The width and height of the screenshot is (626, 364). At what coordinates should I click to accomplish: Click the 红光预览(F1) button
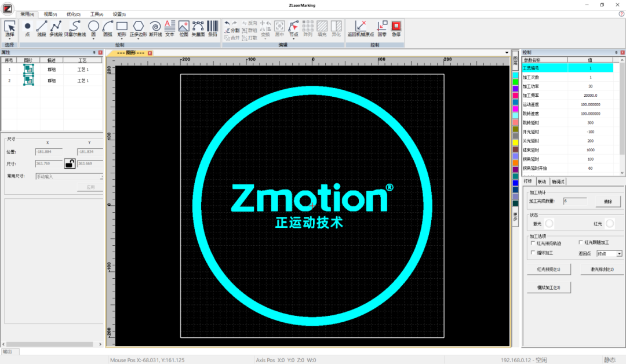coord(548,270)
